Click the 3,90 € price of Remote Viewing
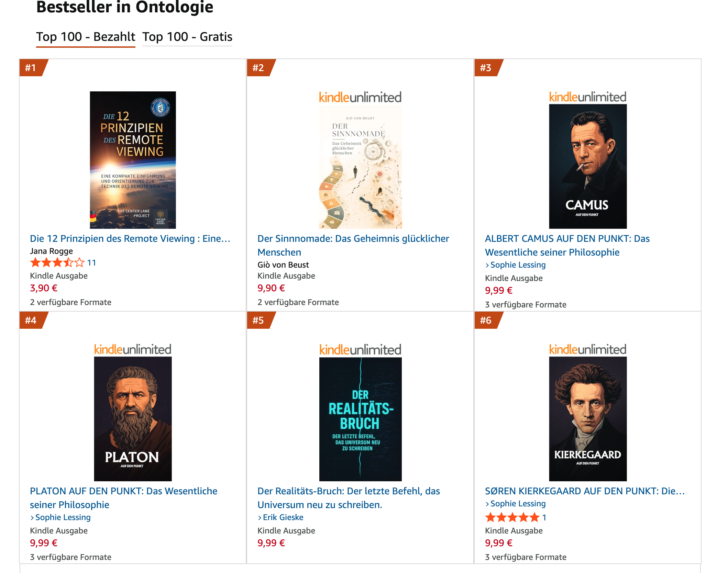Image resolution: width=728 pixels, height=573 pixels. click(44, 288)
